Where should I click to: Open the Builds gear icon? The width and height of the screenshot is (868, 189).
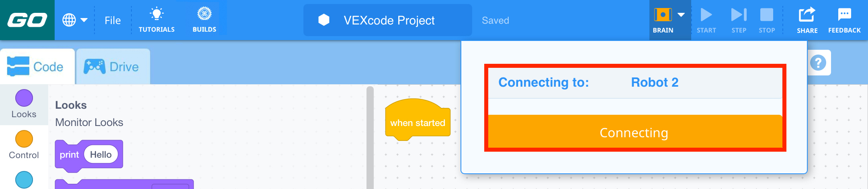(204, 14)
